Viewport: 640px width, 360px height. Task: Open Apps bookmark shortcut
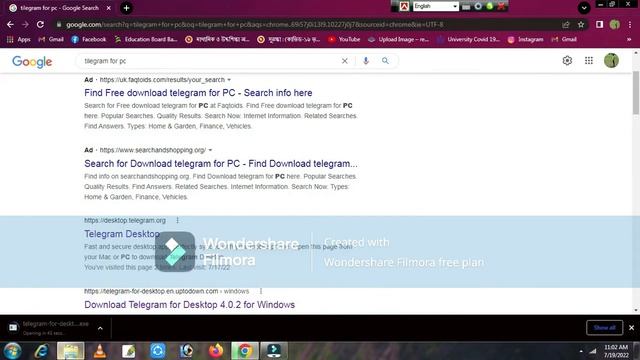(19, 40)
